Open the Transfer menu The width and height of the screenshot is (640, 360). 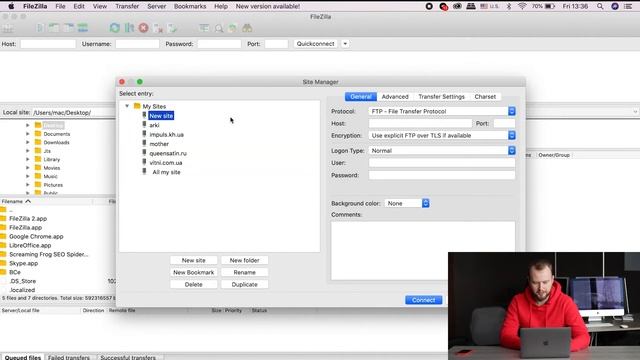pyautogui.click(x=127, y=6)
